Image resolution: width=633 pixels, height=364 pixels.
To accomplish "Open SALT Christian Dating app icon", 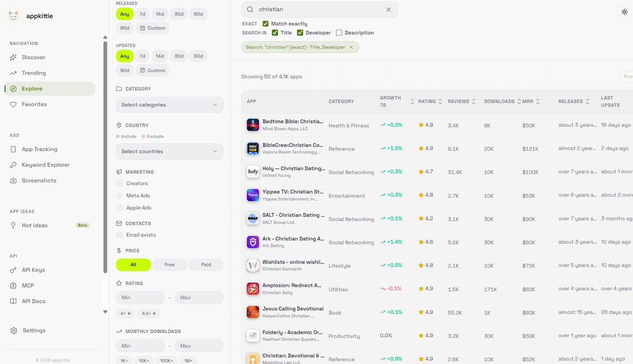I will [x=253, y=218].
